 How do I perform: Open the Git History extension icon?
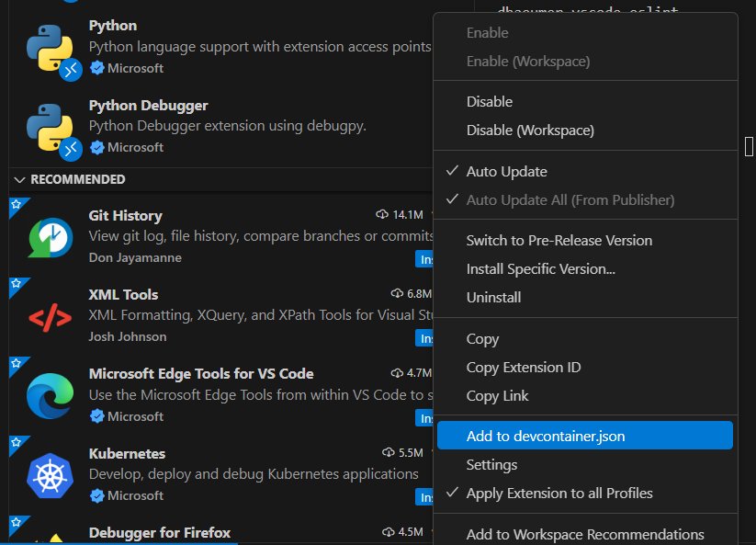50,237
